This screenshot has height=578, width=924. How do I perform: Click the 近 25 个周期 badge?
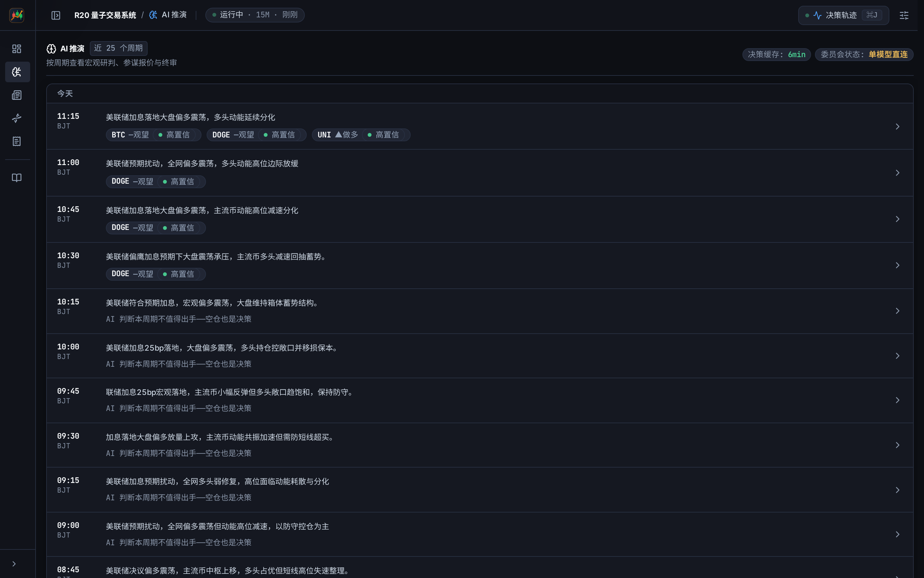point(118,48)
